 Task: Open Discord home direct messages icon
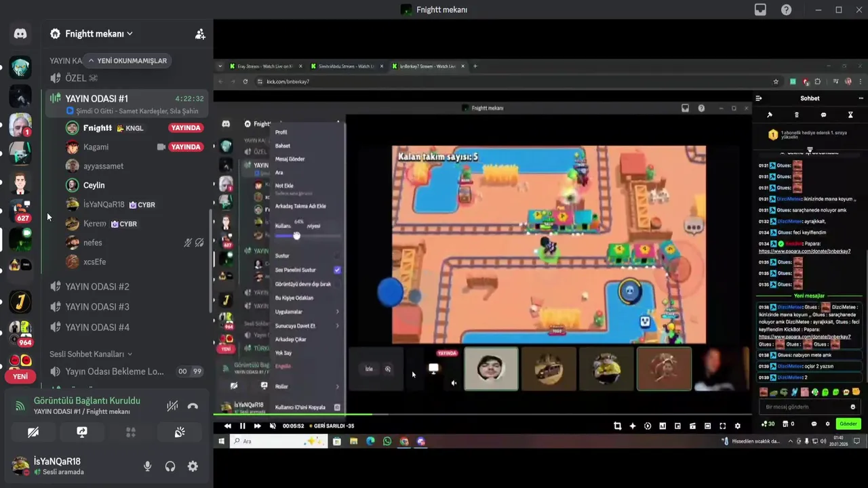click(x=20, y=33)
